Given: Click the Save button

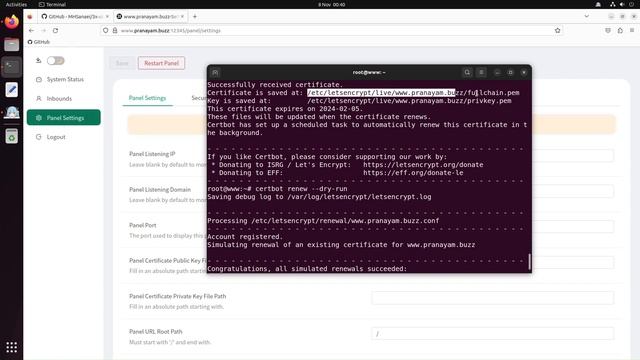Looking at the screenshot, I should (x=122, y=63).
